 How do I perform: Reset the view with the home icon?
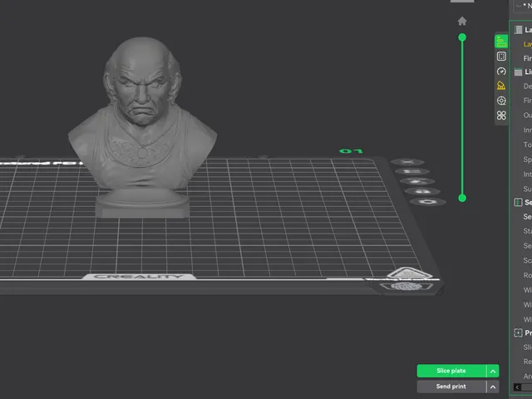(x=462, y=22)
